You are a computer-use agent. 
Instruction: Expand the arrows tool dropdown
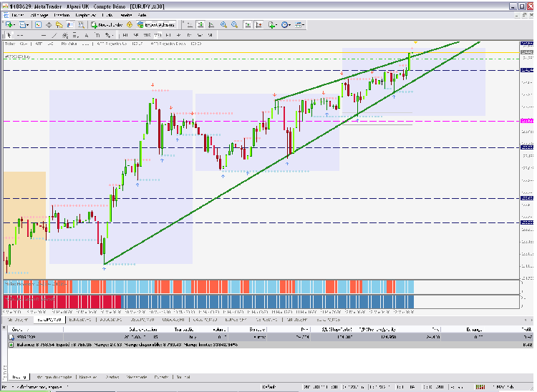(x=112, y=35)
